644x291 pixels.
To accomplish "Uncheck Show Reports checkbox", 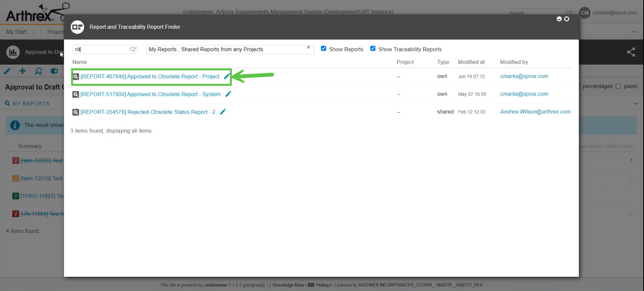I will [x=323, y=48].
